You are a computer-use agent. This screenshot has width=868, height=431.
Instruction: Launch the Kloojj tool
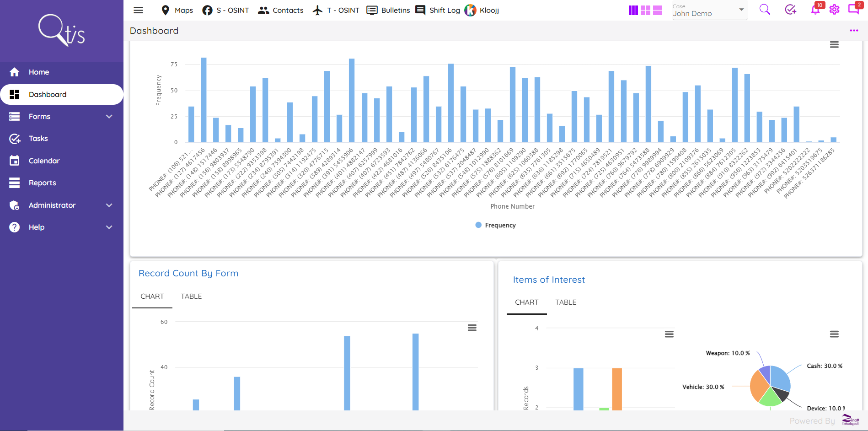(481, 10)
